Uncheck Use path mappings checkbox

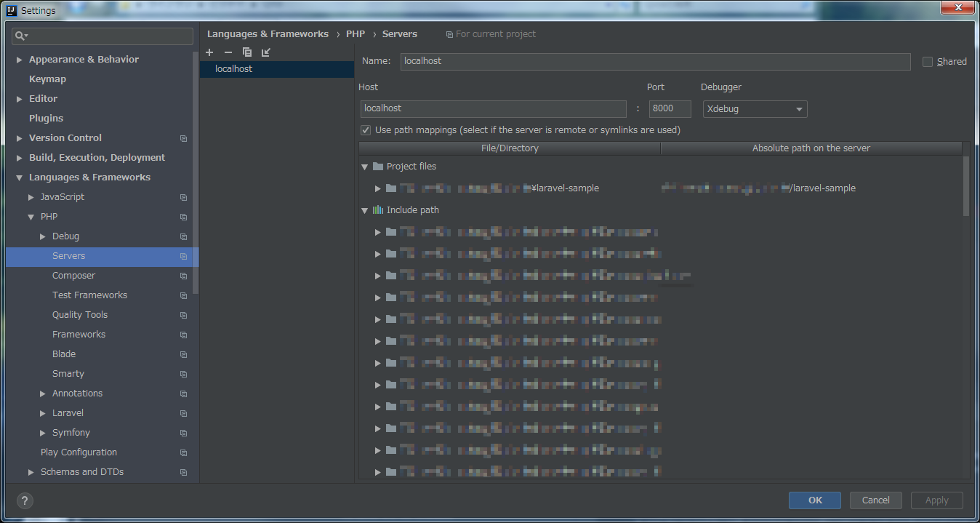point(366,130)
